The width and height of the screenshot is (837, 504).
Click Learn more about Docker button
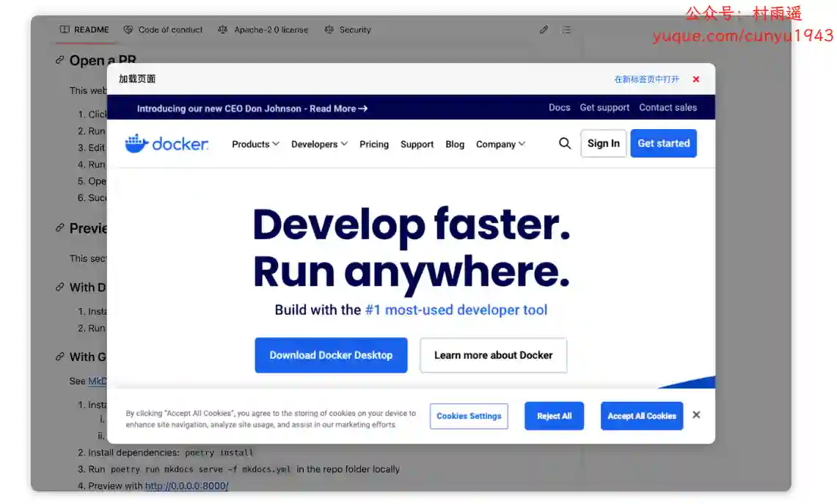(x=493, y=355)
